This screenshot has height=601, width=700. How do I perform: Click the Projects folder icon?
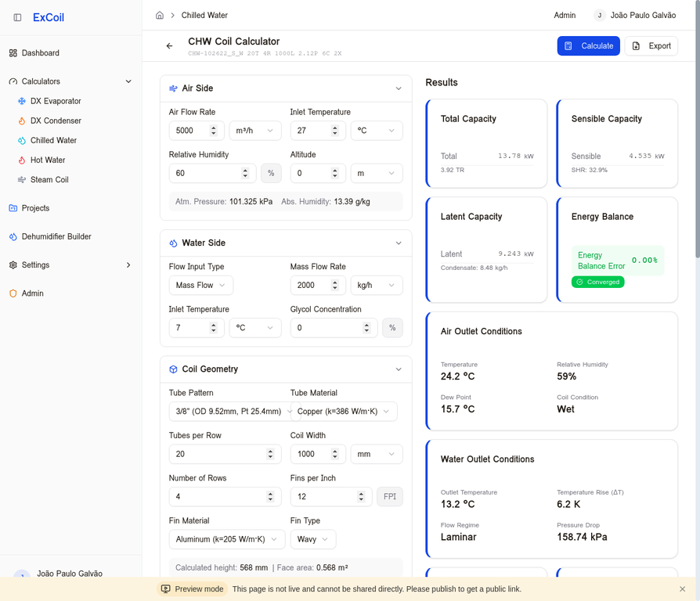[13, 208]
